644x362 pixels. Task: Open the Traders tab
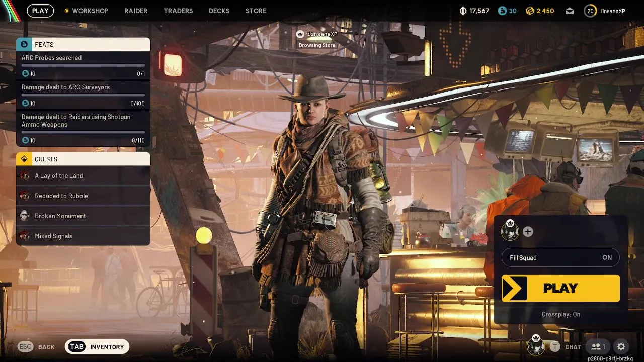point(178,11)
